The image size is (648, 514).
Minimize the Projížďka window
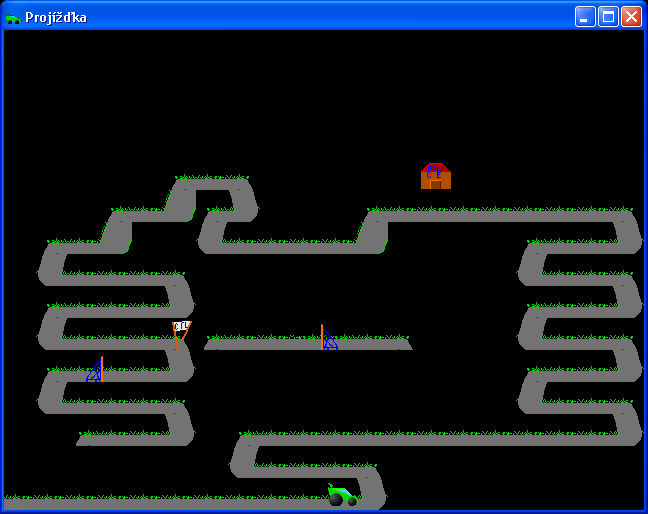click(x=584, y=17)
